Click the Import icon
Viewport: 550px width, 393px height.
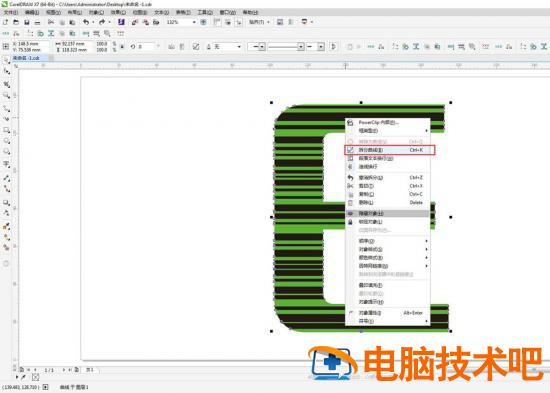click(135, 22)
